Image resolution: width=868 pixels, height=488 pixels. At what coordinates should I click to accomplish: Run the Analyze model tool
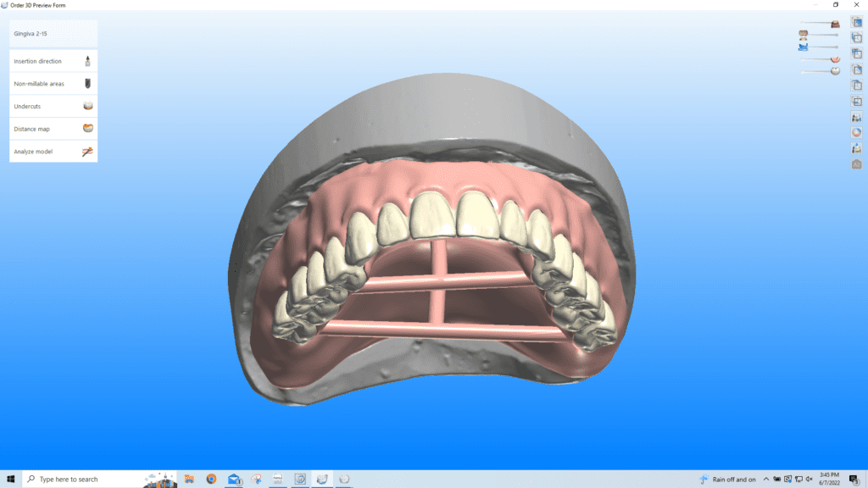53,150
